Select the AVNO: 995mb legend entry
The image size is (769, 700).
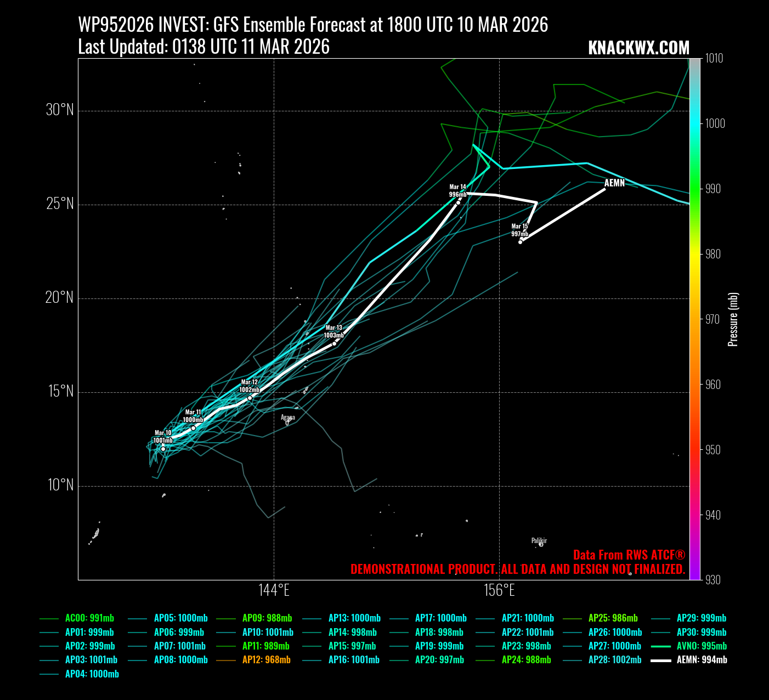coord(702,646)
